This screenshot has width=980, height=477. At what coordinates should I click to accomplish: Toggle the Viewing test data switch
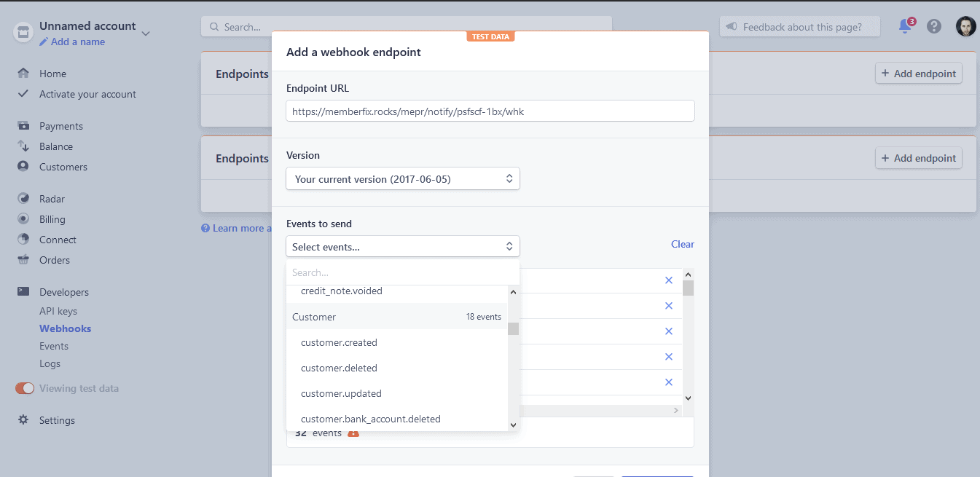coord(25,388)
